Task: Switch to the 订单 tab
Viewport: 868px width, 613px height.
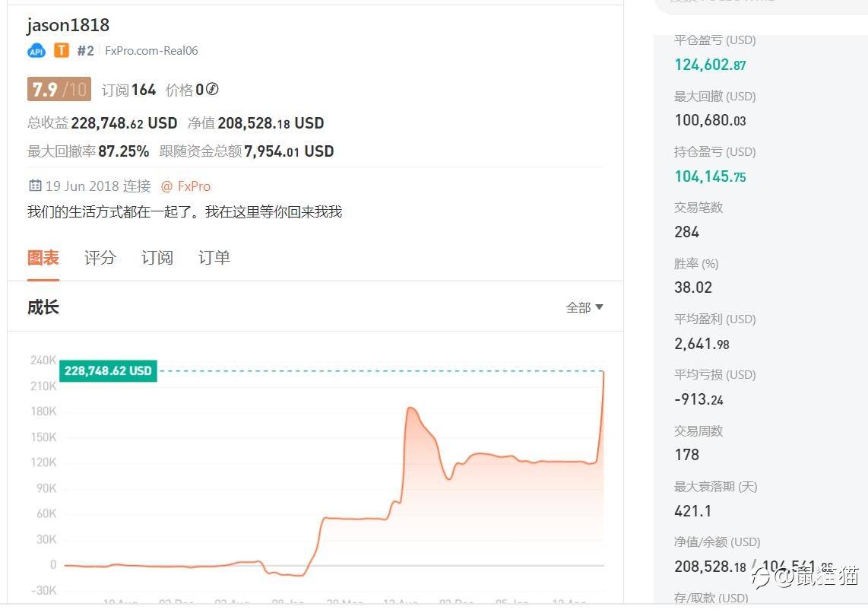Action: pyautogui.click(x=214, y=258)
